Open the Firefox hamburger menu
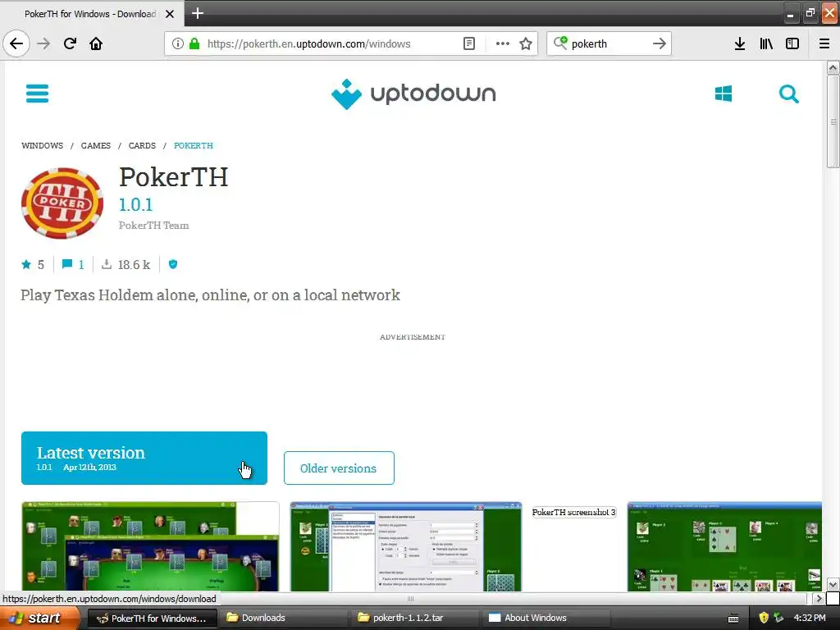Screen dimensions: 840x630 pos(824,44)
